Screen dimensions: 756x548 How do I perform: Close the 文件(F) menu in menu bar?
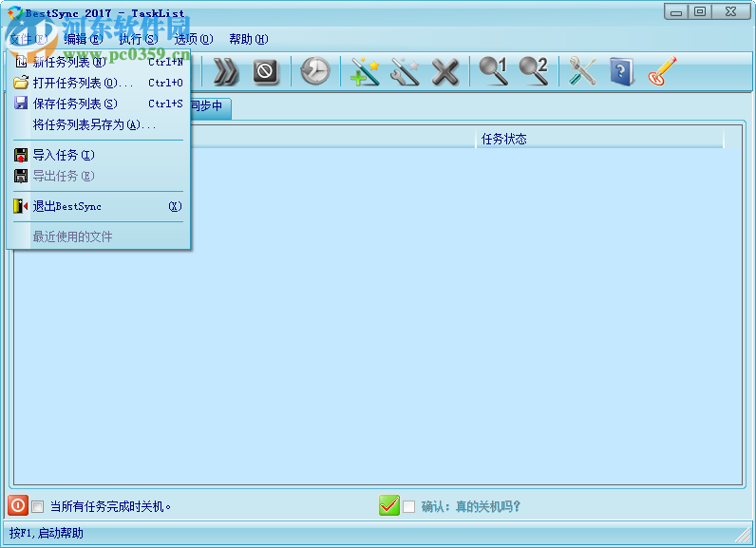(28, 39)
